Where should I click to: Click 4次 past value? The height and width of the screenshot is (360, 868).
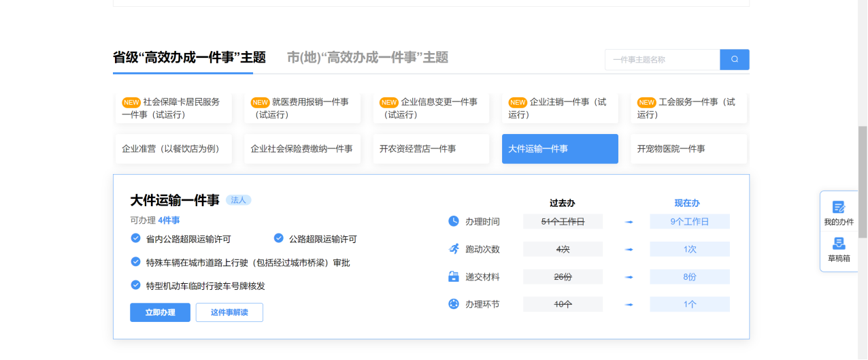(x=563, y=249)
